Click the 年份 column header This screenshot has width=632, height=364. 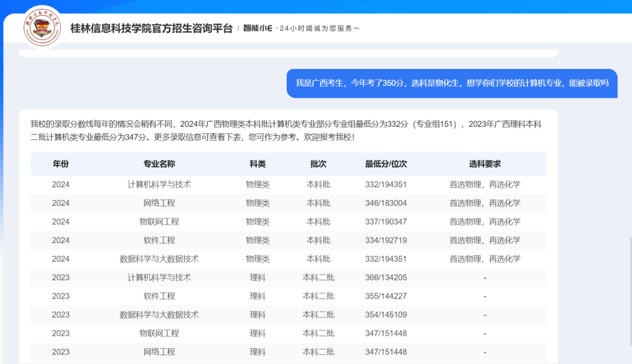coord(60,164)
